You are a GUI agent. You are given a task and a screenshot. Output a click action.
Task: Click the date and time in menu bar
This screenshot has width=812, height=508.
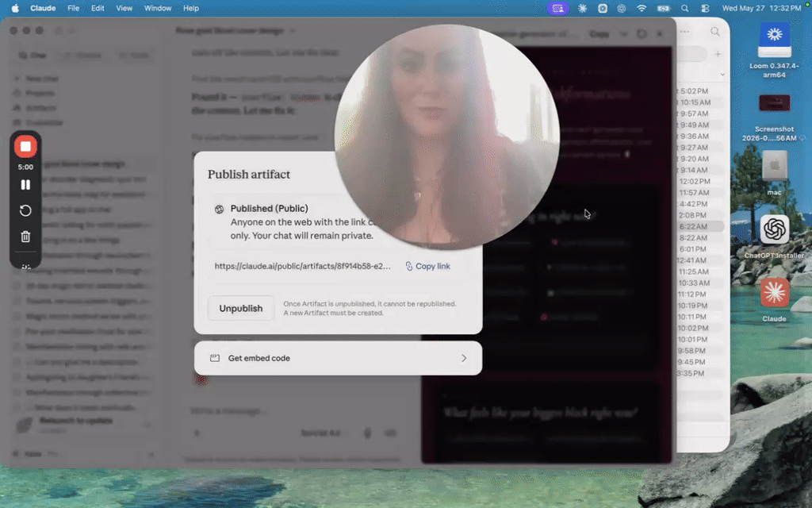[x=761, y=8]
